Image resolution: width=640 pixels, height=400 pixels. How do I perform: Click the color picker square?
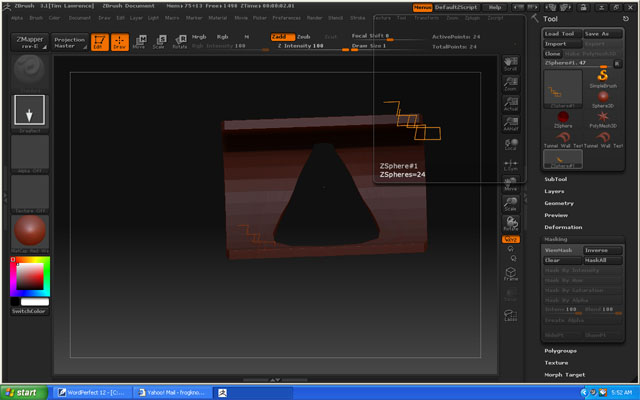click(x=30, y=276)
